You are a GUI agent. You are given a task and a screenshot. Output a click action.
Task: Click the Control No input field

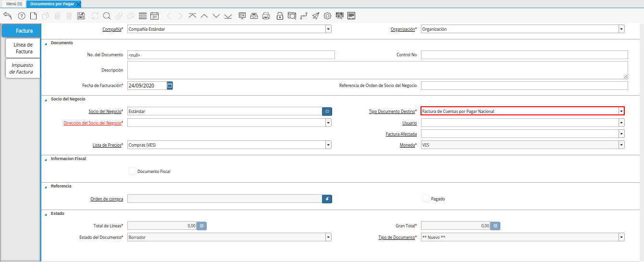(524, 55)
